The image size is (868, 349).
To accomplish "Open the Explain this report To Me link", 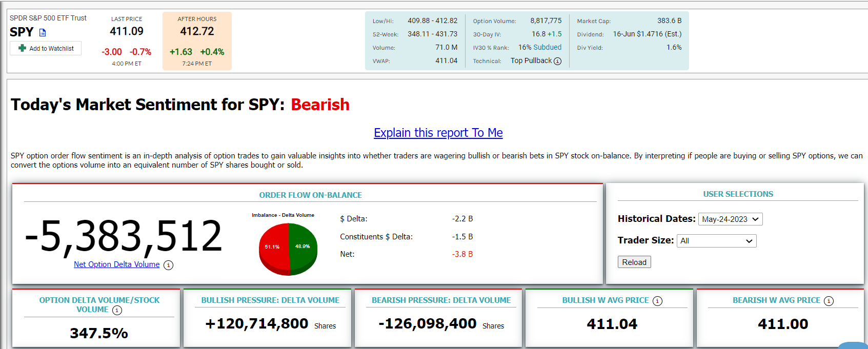I will [438, 133].
